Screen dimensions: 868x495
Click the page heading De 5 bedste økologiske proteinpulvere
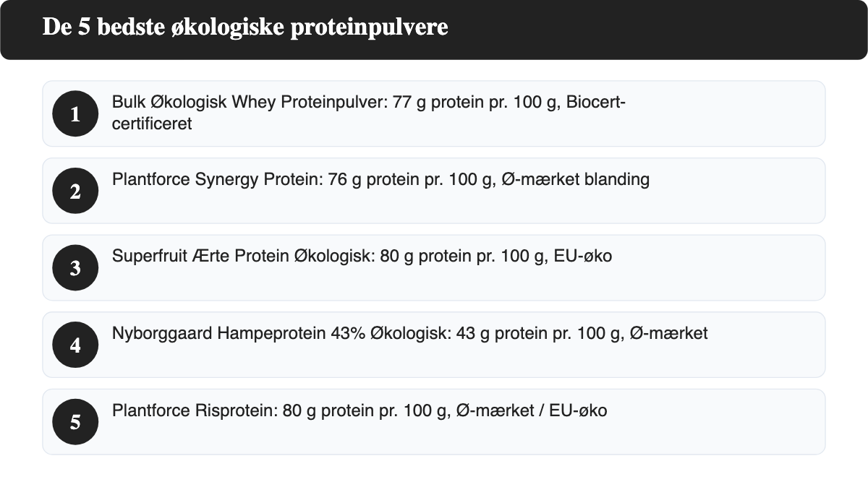point(245,27)
